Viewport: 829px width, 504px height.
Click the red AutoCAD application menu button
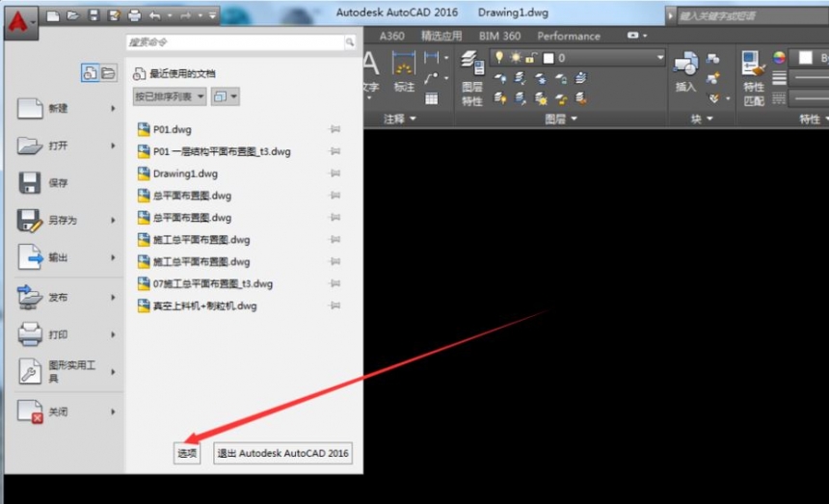[20, 22]
